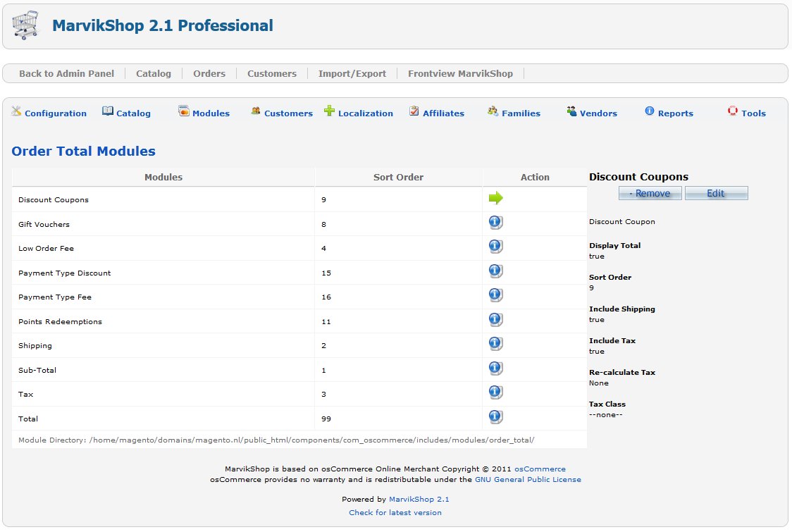
Task: Click the green plus Localization icon
Action: pyautogui.click(x=329, y=111)
